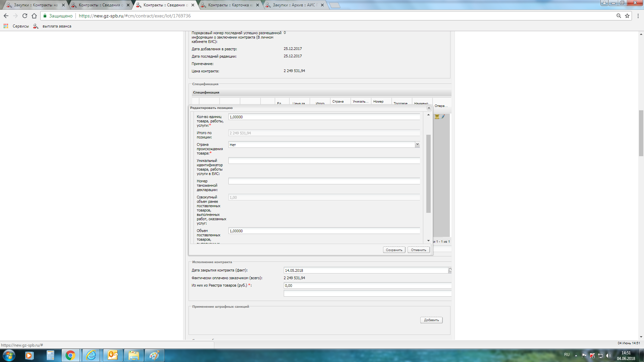Click the dialog vertical scrollbar thumb
The image size is (644, 362).
[x=428, y=174]
